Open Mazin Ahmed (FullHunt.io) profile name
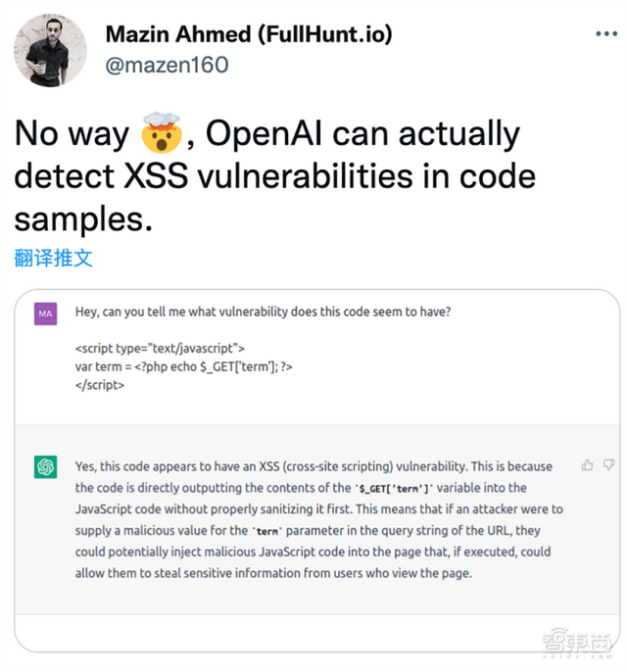 coord(249,34)
